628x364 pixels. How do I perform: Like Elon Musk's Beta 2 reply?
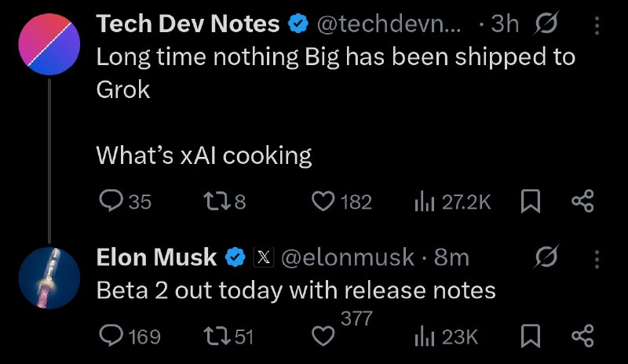[323, 336]
